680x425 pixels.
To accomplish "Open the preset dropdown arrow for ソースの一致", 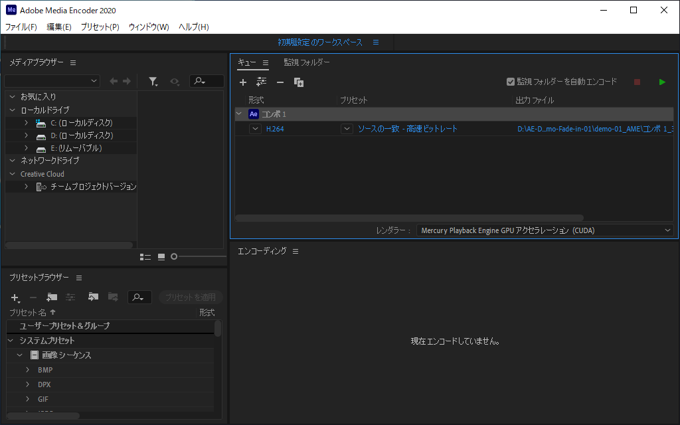I will click(347, 128).
